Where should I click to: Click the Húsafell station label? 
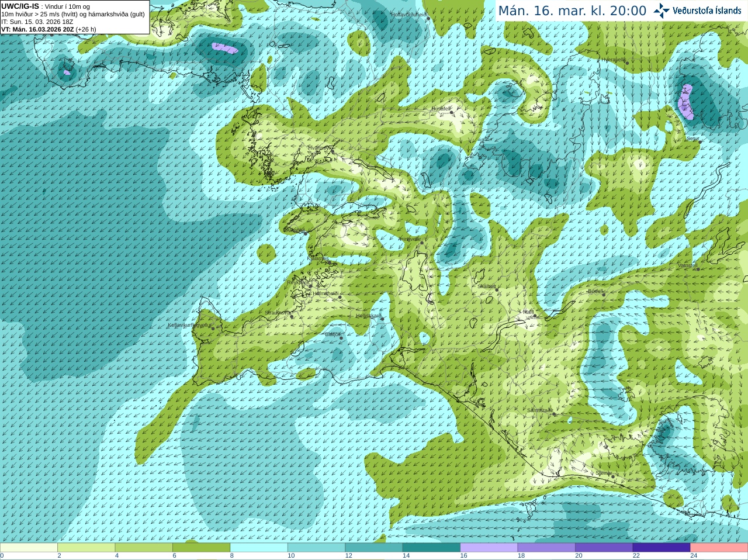coord(441,109)
